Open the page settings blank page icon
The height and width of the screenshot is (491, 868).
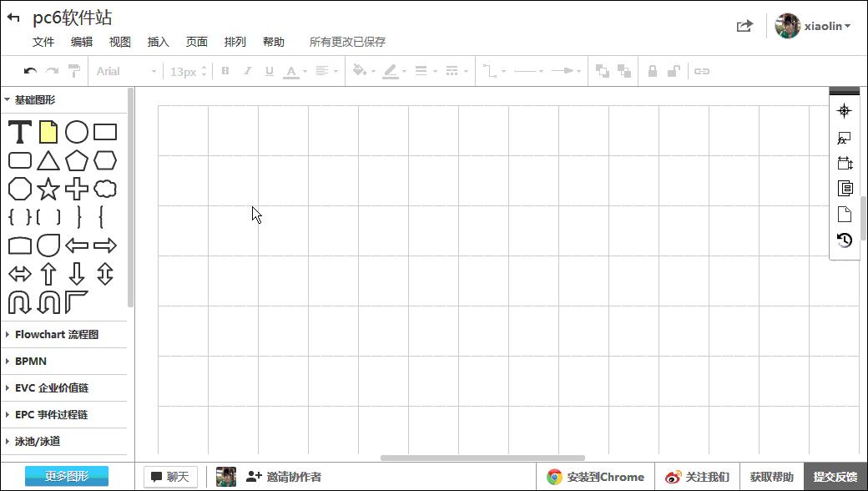tap(844, 215)
